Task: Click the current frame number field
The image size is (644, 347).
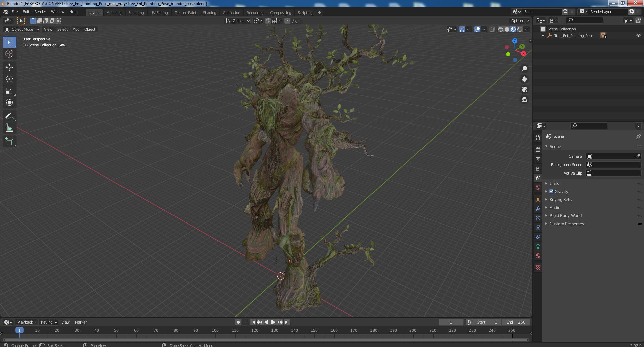Action: click(x=451, y=322)
